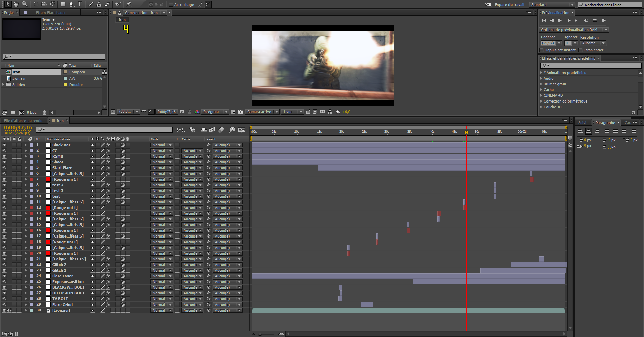Viewport: 644px width, 337px height.
Task: Select the Horizontal Type tool
Action: click(x=80, y=4)
